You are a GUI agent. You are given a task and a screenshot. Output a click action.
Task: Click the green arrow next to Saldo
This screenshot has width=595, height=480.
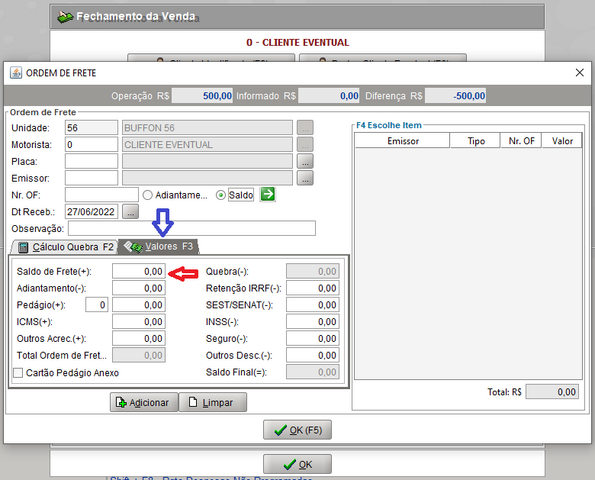tap(268, 195)
